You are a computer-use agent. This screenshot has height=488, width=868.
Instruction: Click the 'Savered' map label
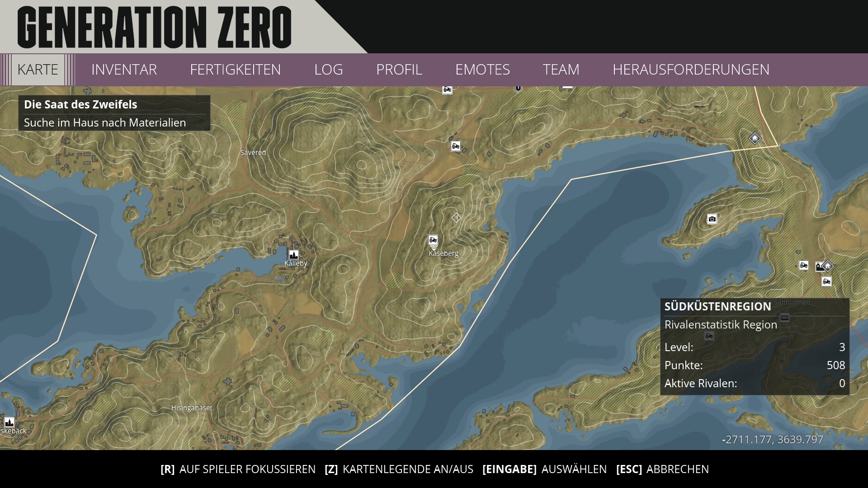tap(253, 153)
